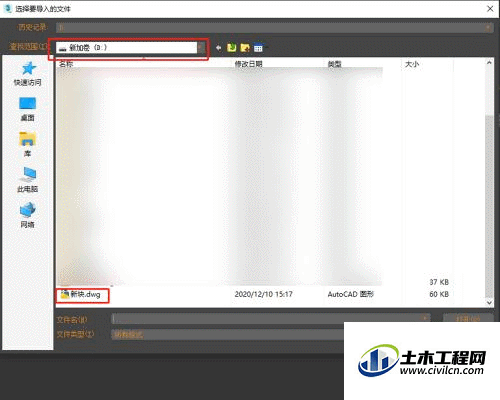
Task: Open the file name dropdown arrow
Action: [x=425, y=318]
